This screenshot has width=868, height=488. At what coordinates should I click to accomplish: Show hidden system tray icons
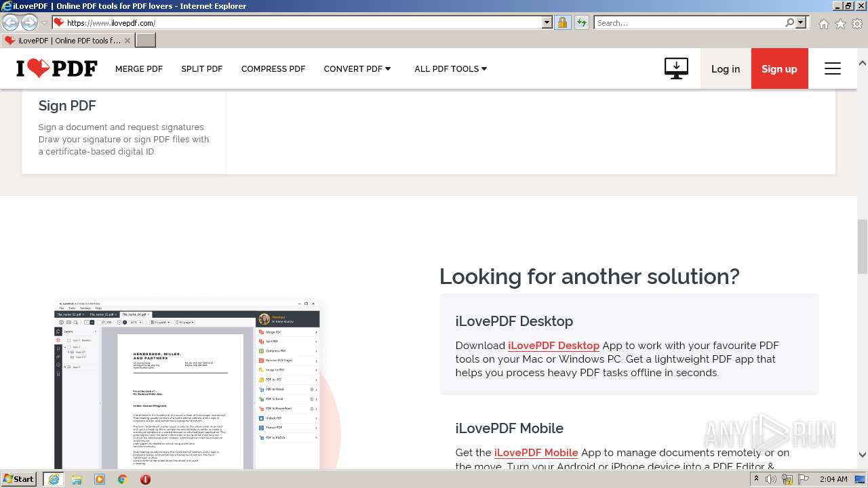tap(756, 479)
